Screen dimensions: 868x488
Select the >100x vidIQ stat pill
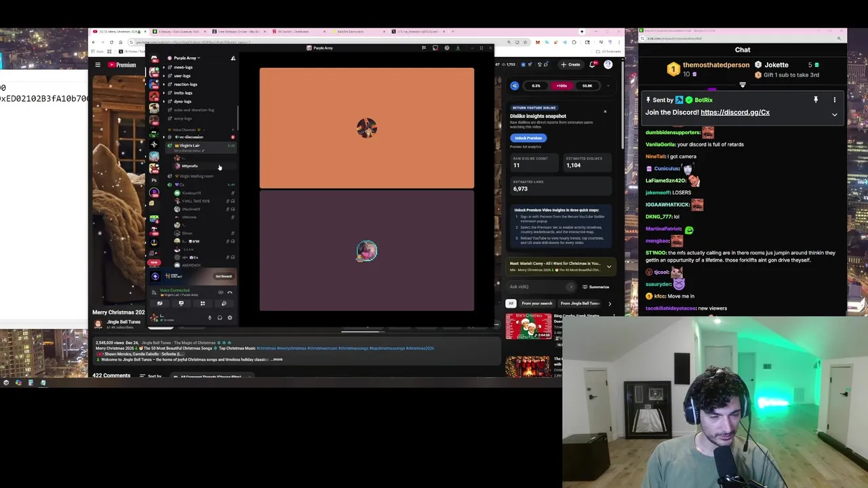coord(561,85)
